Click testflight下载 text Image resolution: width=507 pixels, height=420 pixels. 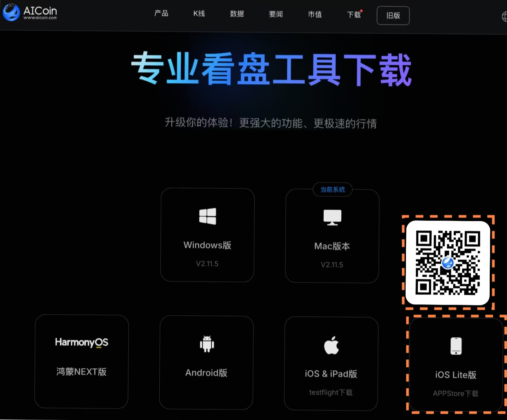[x=331, y=392]
